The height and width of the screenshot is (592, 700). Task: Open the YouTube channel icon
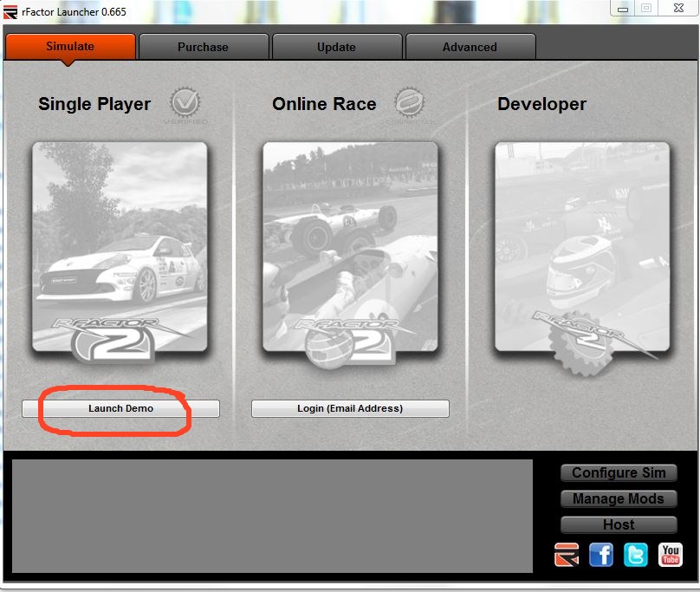click(671, 555)
